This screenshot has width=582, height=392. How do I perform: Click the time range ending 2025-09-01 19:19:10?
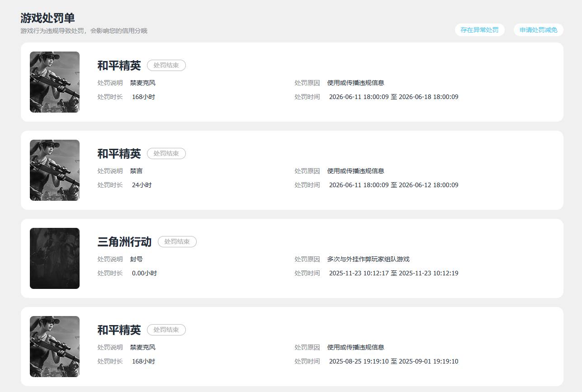[x=393, y=361]
